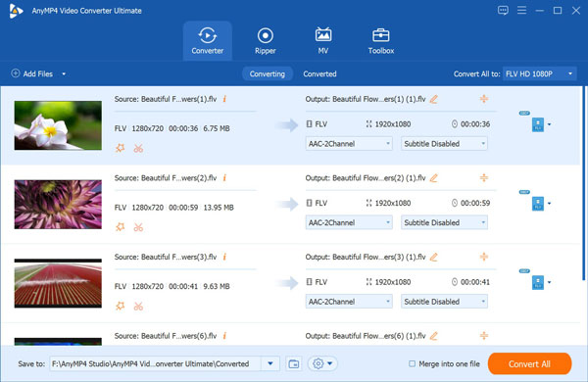
Task: Open the feedback message icon
Action: (x=503, y=11)
